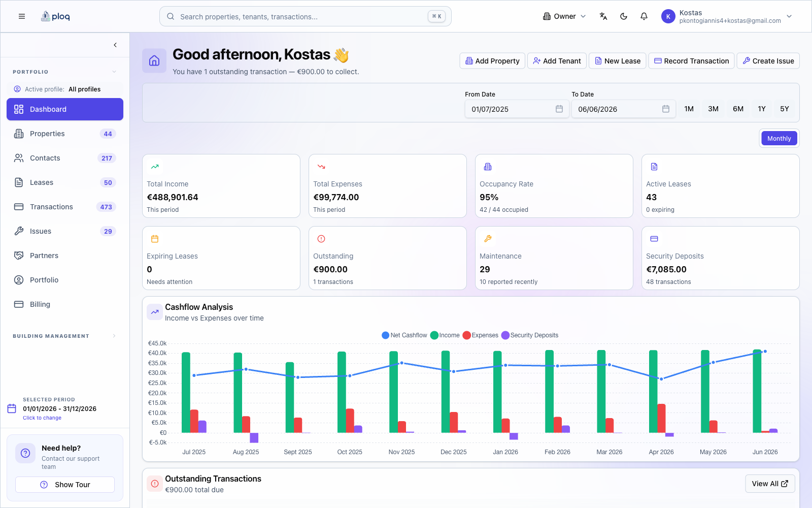
Task: Click the Show Tour button
Action: coord(65,485)
